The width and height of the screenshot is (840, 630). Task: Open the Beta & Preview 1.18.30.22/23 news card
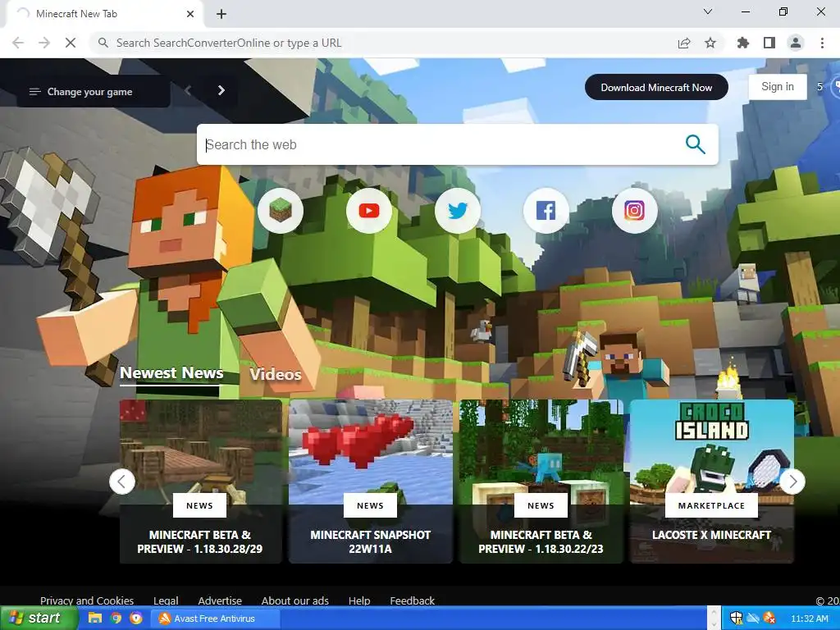pyautogui.click(x=541, y=481)
